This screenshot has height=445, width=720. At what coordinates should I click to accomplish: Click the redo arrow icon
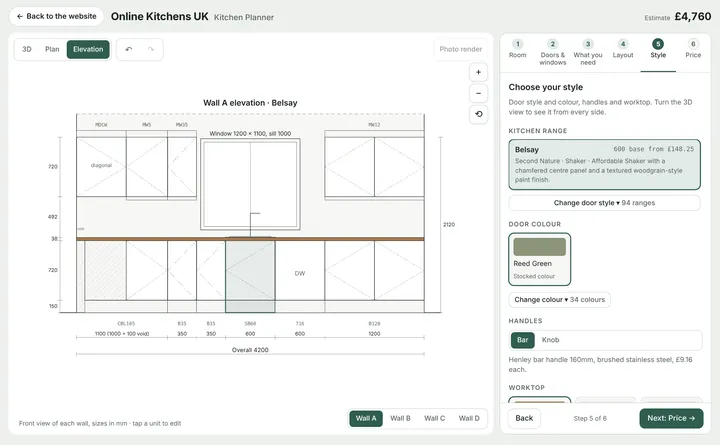pos(151,49)
